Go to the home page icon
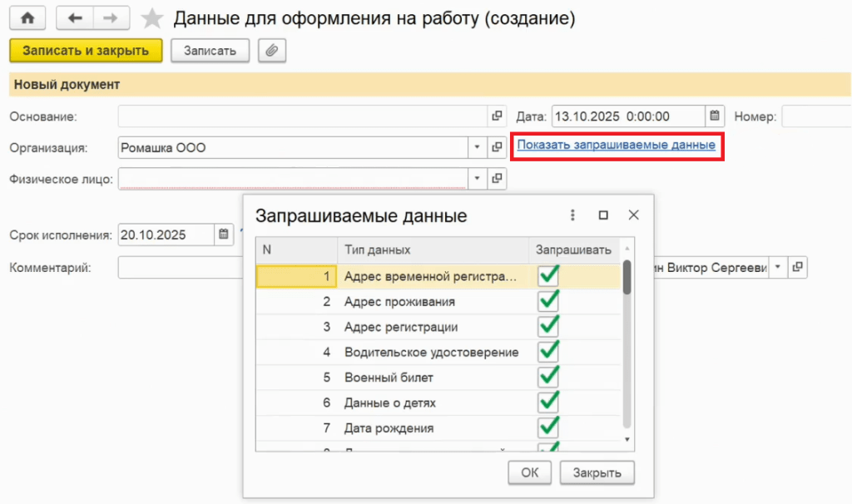 click(27, 17)
